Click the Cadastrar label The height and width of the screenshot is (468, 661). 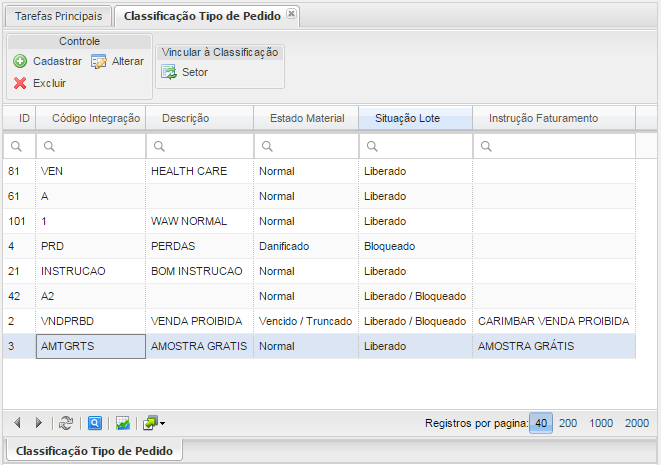[x=57, y=61]
